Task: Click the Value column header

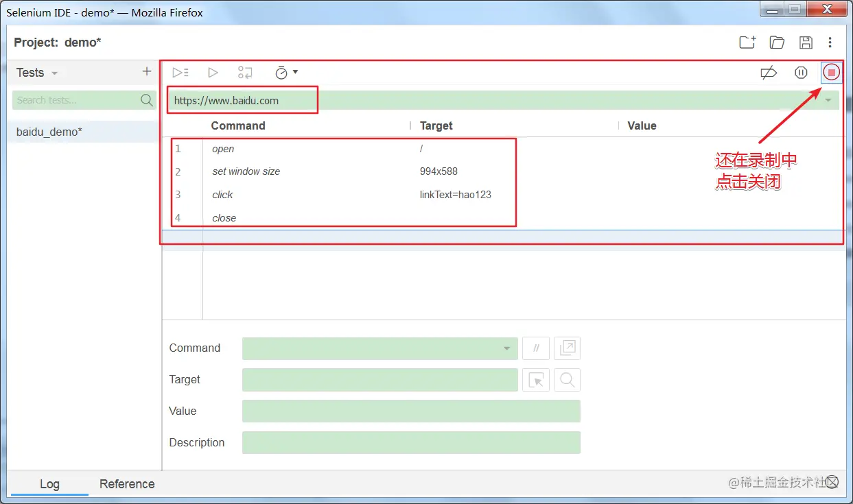Action: pyautogui.click(x=642, y=125)
